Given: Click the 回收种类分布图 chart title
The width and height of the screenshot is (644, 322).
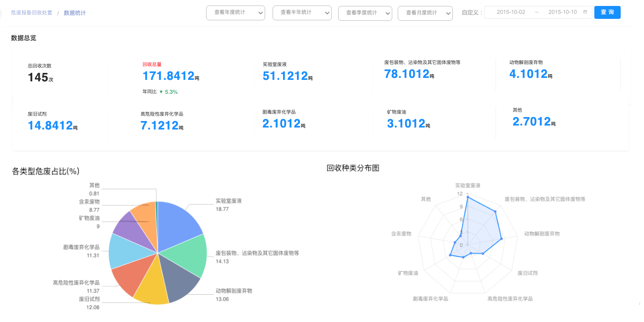Looking at the screenshot, I should coord(353,168).
